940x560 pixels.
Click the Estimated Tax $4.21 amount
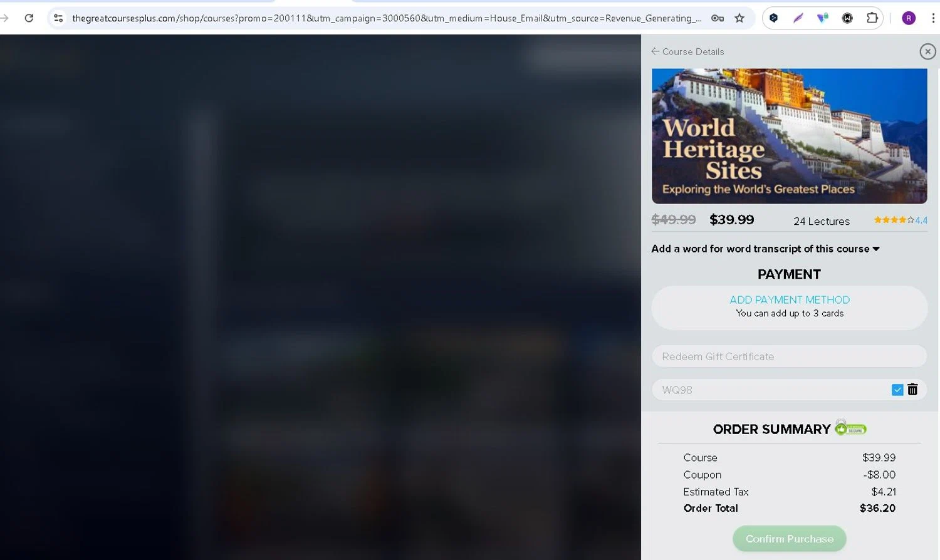[x=884, y=492]
